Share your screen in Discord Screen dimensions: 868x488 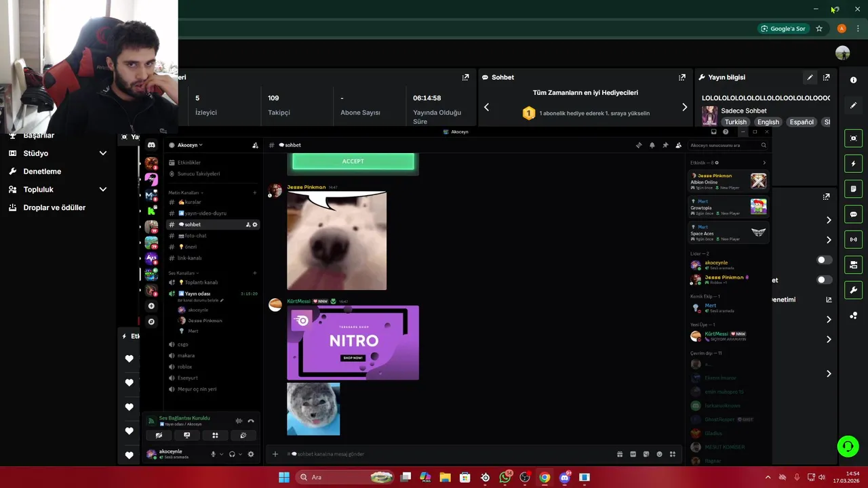point(187,435)
